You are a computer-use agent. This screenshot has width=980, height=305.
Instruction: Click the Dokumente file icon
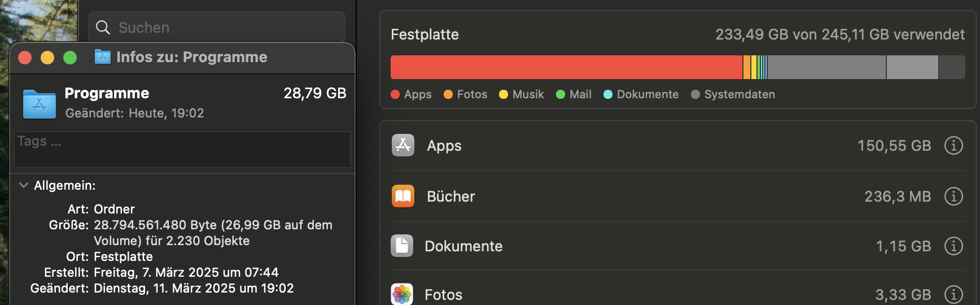(x=402, y=246)
